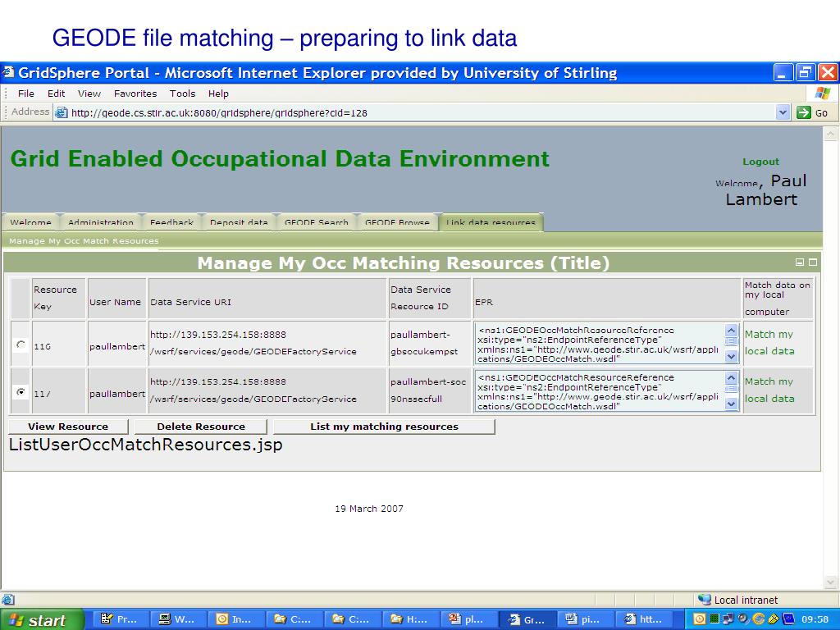
Task: Click the View Resource button
Action: pyautogui.click(x=68, y=427)
